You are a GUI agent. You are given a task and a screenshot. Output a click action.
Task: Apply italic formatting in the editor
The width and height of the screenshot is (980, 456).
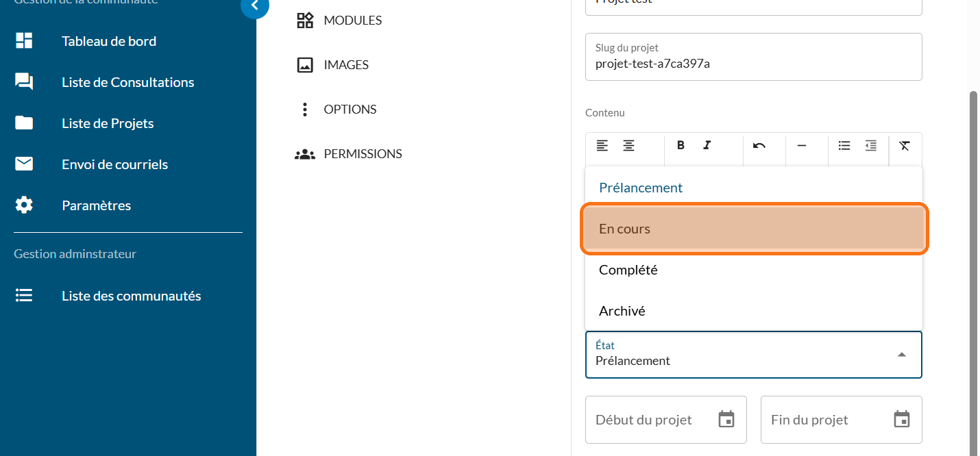[707, 145]
